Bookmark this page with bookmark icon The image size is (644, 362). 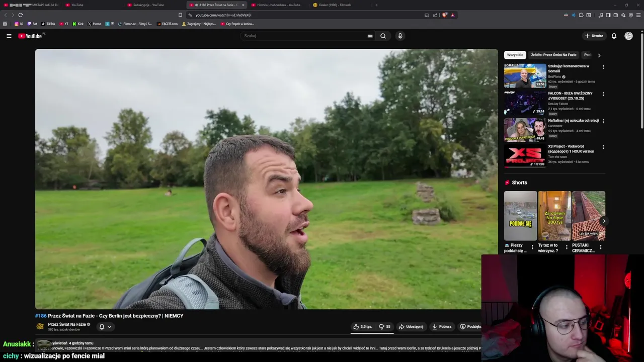point(180,15)
